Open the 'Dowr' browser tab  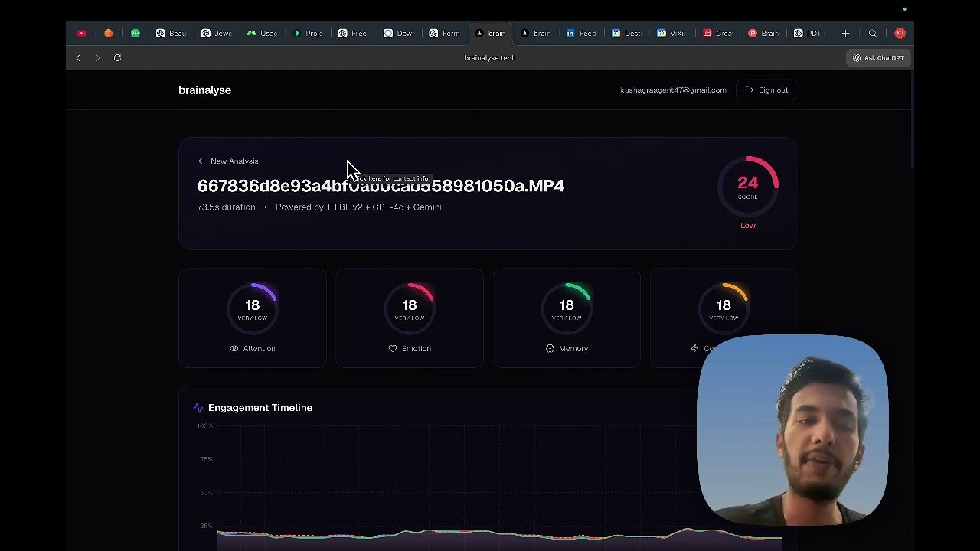coord(399,33)
